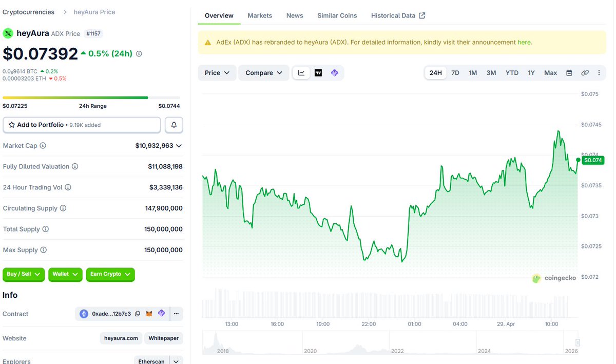Click the Max Supply info icon
The height and width of the screenshot is (364, 616).
pos(44,250)
